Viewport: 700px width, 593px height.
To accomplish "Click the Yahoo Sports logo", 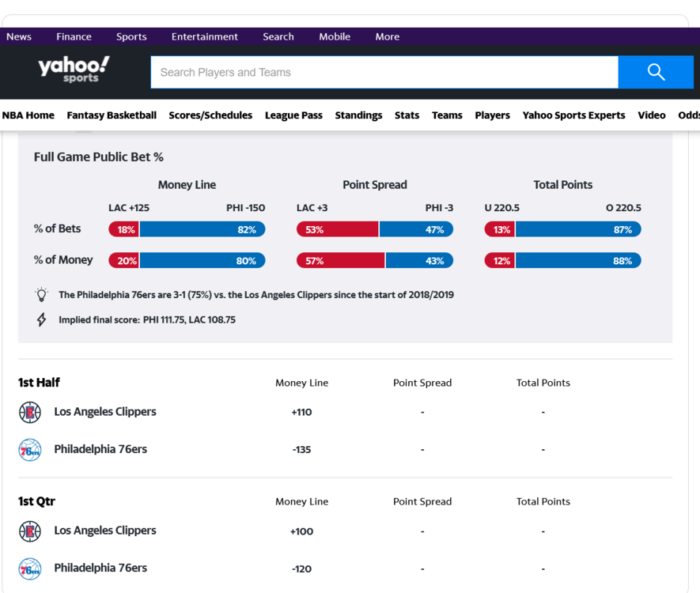I will (74, 69).
